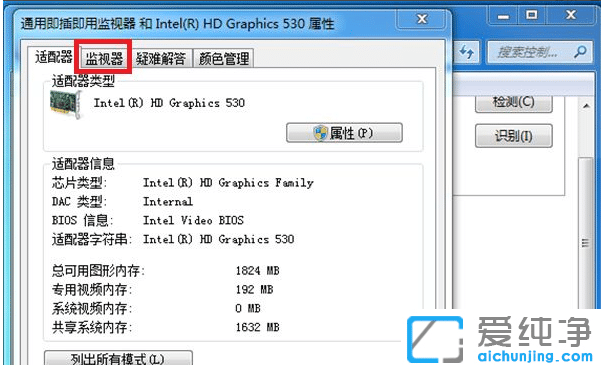Screen dimensions: 601x369
Task: Click the background window scrollbar thumb
Action: click(585, 233)
